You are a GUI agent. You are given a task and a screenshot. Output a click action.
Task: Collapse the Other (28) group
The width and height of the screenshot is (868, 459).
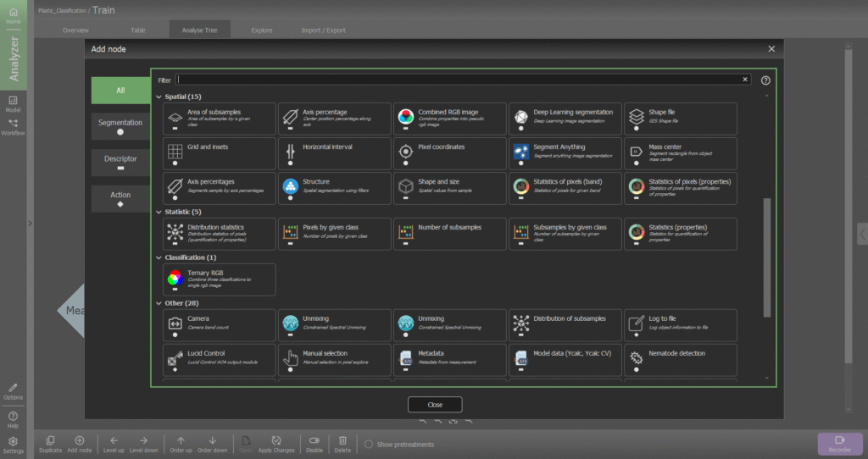tap(159, 303)
